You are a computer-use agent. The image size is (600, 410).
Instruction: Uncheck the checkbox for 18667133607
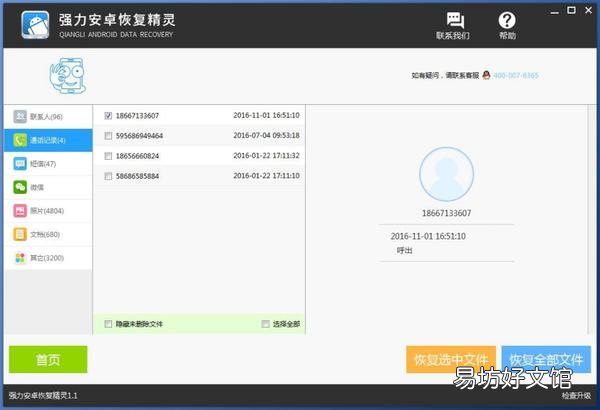point(108,116)
